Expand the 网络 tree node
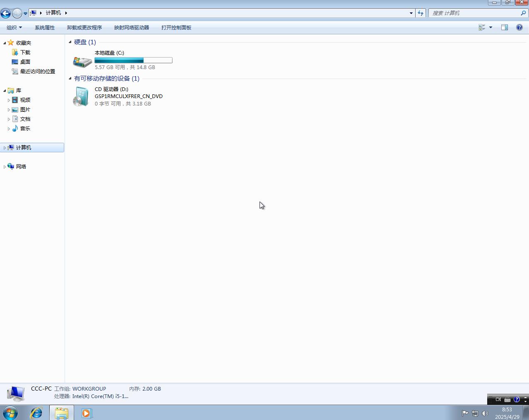 pyautogui.click(x=5, y=167)
